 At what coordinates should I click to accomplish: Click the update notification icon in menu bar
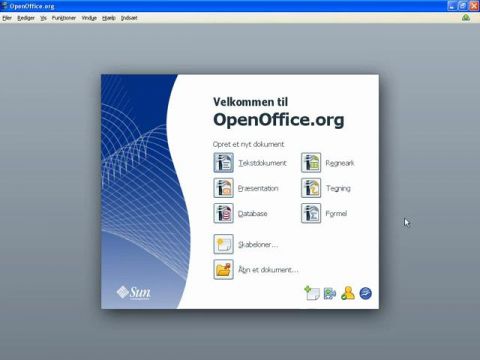pyautogui.click(x=466, y=18)
